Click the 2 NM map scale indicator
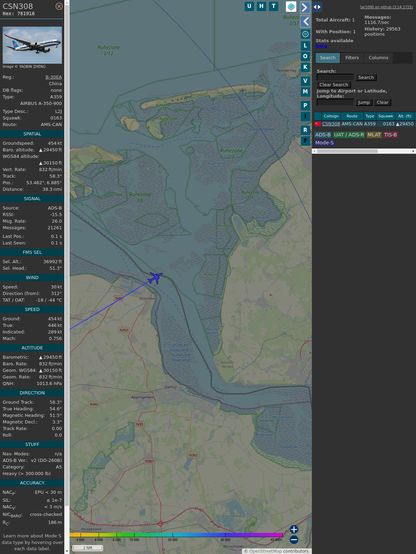 (87, 548)
